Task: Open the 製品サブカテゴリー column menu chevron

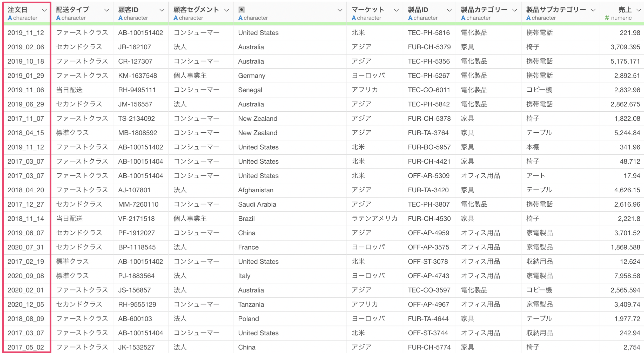Action: (593, 10)
